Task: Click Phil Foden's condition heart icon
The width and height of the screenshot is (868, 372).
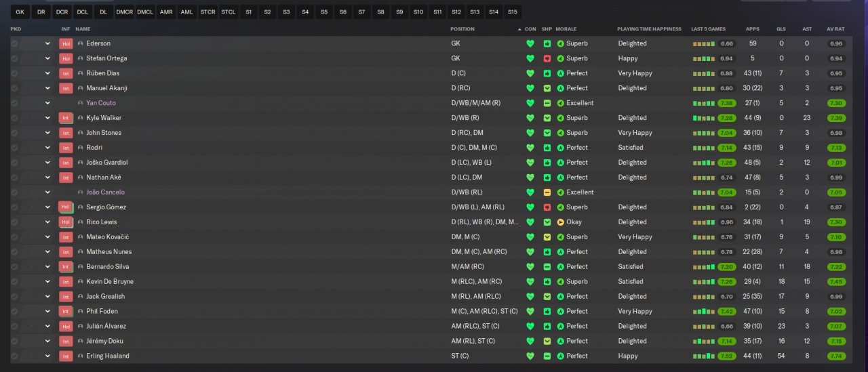Action: [530, 312]
